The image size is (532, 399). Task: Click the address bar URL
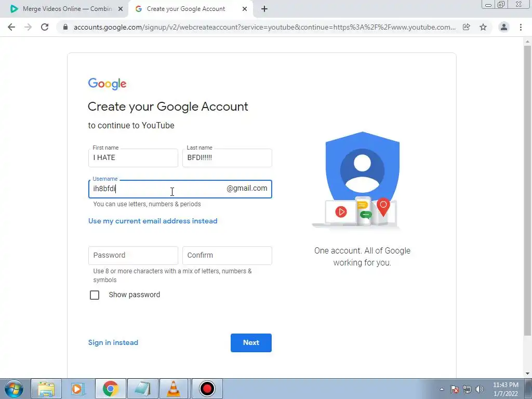(x=264, y=27)
